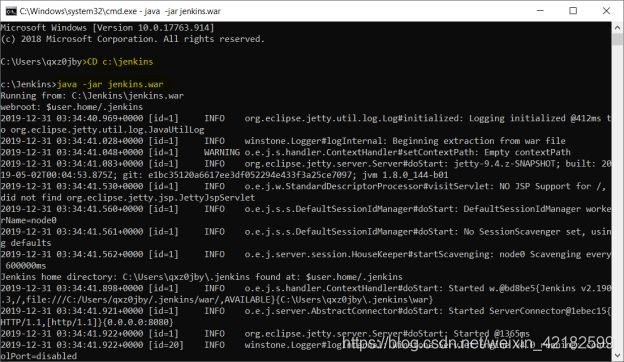Minimize the cmd.exe window
Screen dimensions: 624x362
[x=540, y=11]
